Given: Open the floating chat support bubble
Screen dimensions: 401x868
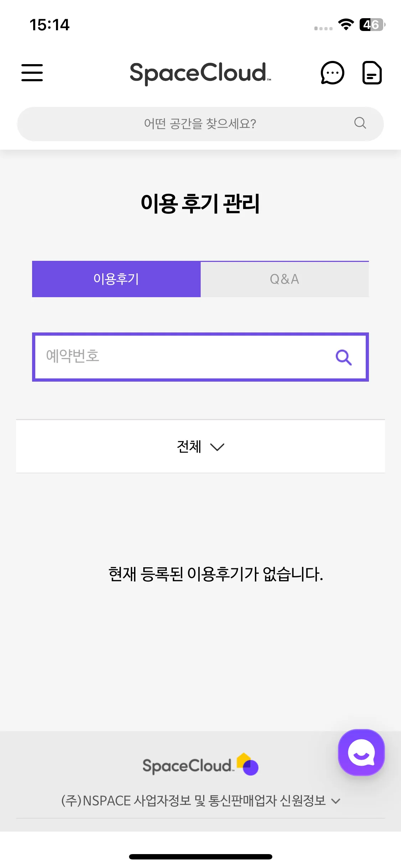Looking at the screenshot, I should 361,752.
